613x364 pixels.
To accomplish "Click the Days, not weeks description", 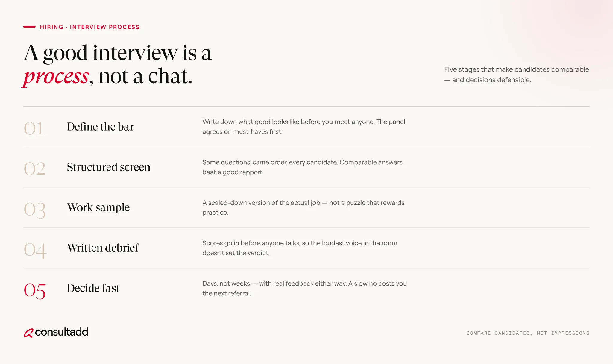I will 304,288.
